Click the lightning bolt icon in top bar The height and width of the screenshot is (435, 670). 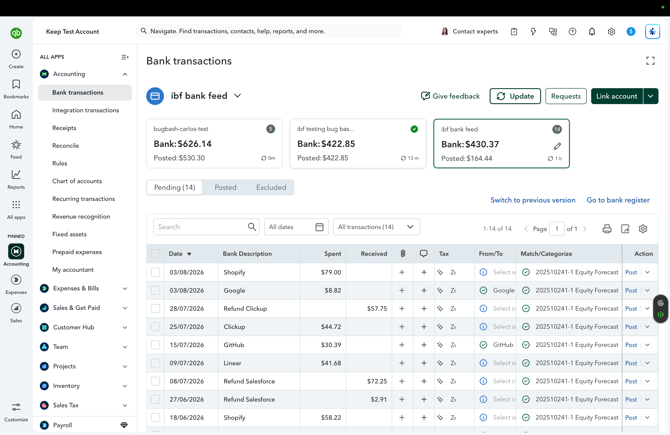click(533, 32)
